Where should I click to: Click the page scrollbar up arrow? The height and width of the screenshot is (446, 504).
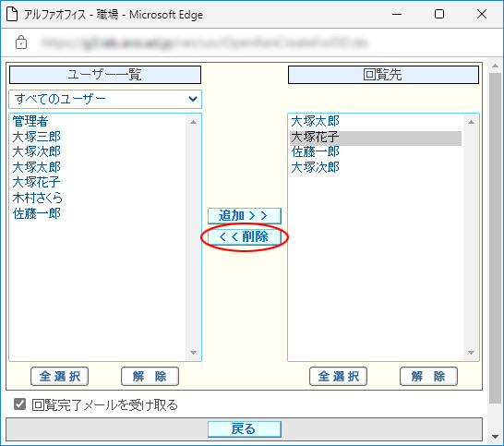[496, 66]
